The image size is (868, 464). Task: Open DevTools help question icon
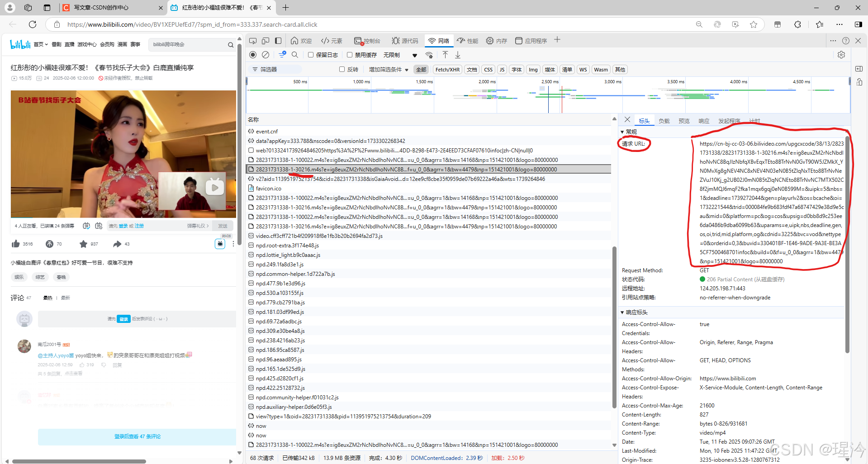846,41
